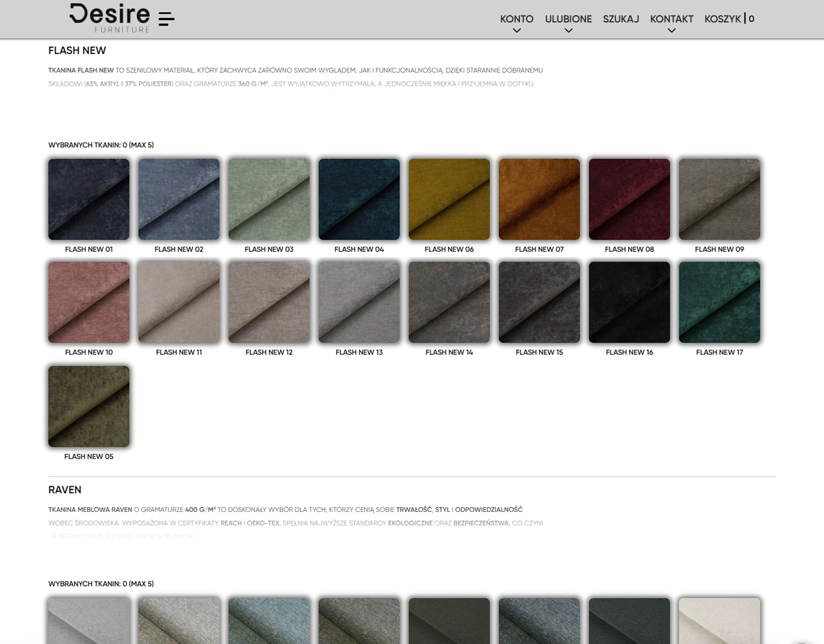Choose the Flash New 06 mustard swatch
The width and height of the screenshot is (824, 644).
(x=449, y=200)
